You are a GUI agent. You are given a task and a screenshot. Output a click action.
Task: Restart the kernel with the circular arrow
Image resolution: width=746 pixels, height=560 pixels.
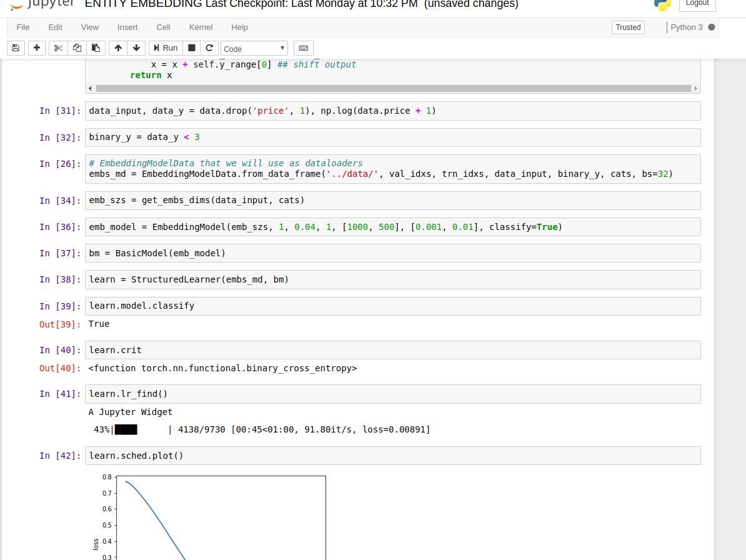(209, 48)
